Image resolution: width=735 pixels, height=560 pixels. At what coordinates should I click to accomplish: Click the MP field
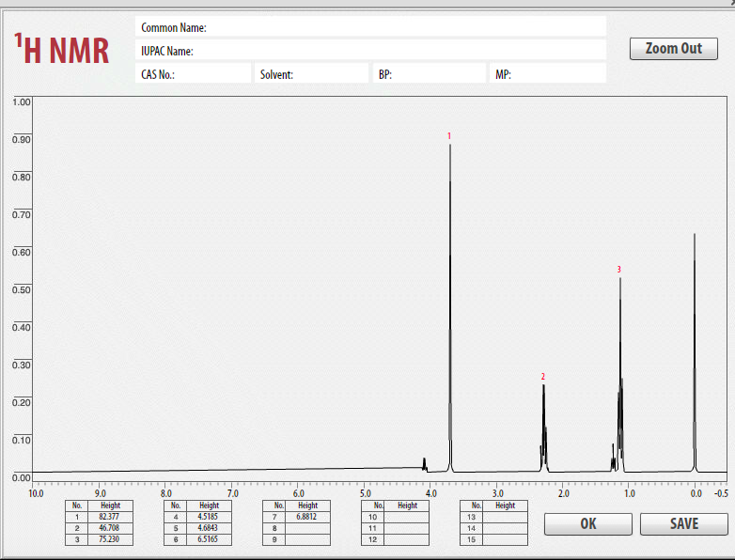pos(548,73)
